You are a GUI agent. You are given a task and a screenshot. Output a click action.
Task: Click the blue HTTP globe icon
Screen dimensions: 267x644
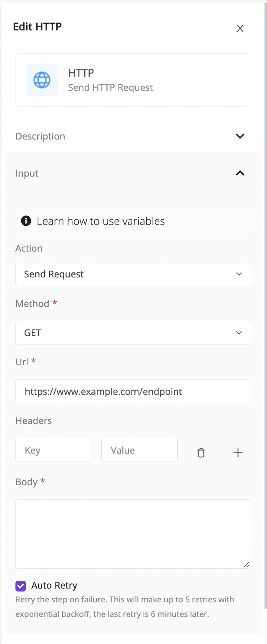click(x=42, y=80)
